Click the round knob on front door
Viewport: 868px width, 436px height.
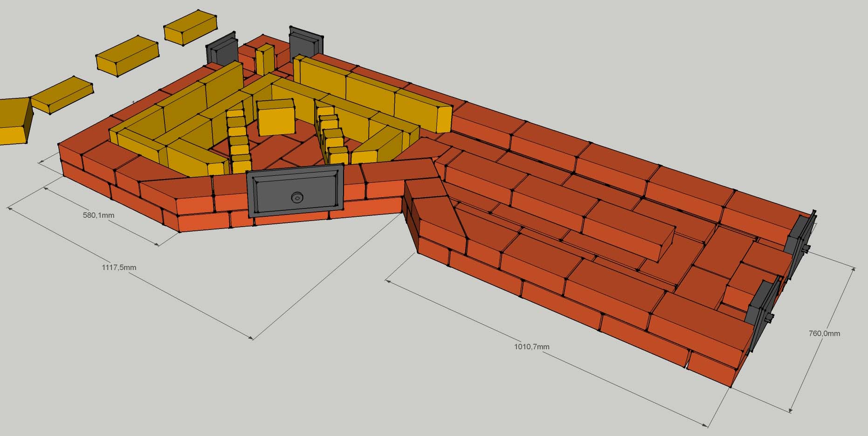[x=296, y=198]
